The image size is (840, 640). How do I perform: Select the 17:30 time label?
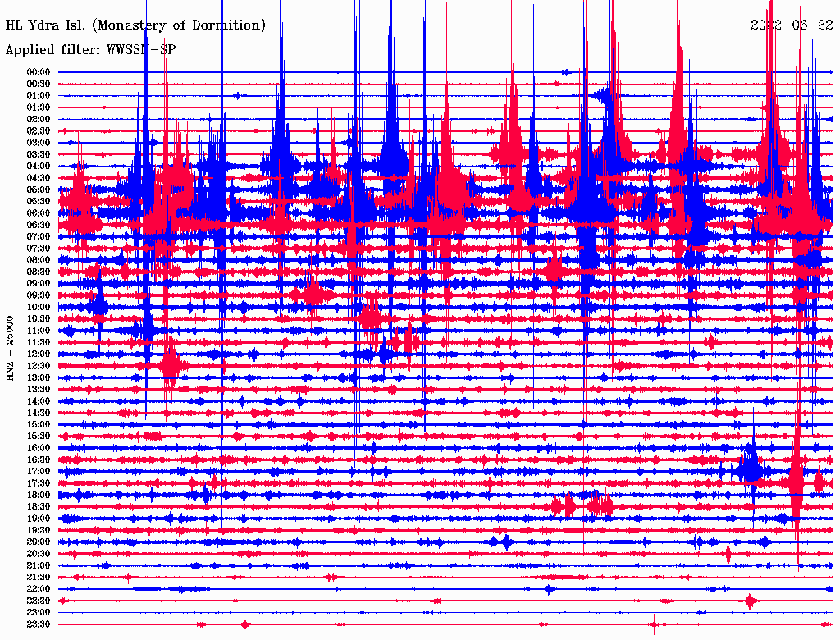(x=39, y=483)
